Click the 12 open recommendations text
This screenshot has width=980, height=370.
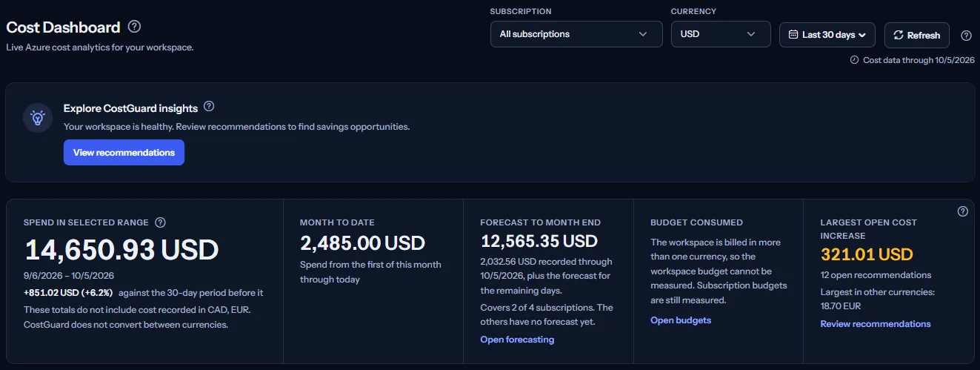(876, 275)
